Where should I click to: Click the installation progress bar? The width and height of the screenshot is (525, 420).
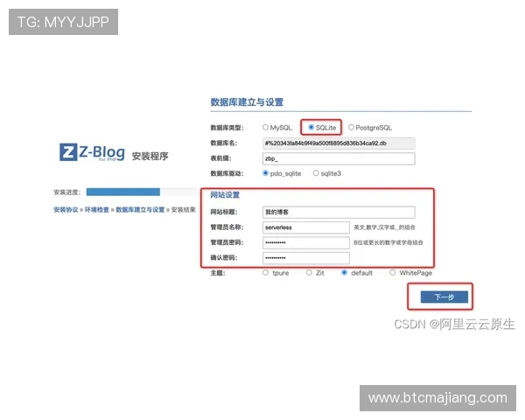pos(141,192)
